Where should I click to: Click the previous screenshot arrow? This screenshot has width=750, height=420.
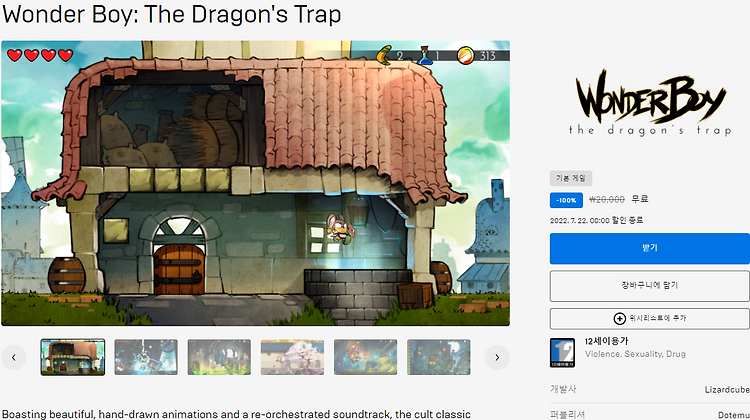(x=13, y=357)
